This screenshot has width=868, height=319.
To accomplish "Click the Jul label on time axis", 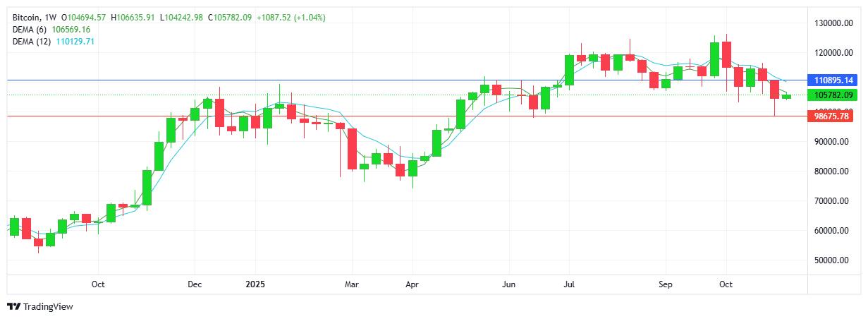I will pyautogui.click(x=568, y=284).
